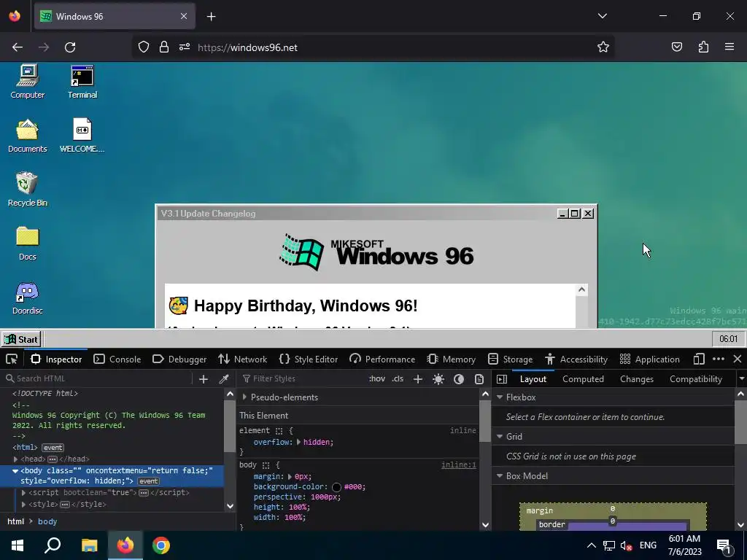
Task: Collapse the Grid section
Action: 500,437
